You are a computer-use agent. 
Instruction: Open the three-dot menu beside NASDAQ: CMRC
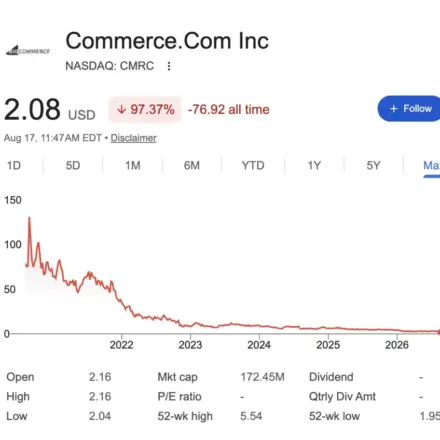point(169,66)
